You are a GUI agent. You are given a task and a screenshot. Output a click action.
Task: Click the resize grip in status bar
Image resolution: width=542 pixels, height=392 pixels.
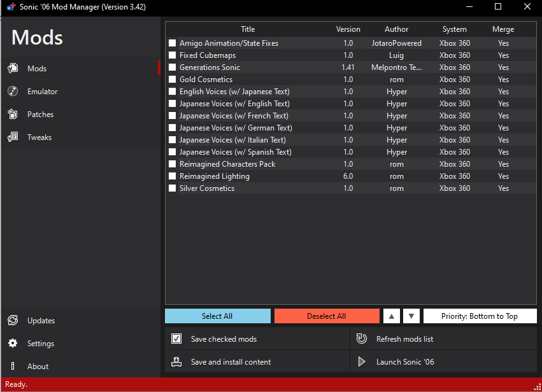point(538,388)
